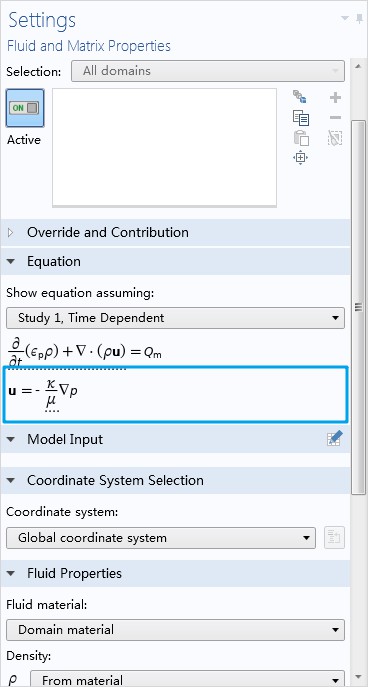The image size is (368, 687).
Task: Toggle the Active selection switch
Action: click(25, 108)
